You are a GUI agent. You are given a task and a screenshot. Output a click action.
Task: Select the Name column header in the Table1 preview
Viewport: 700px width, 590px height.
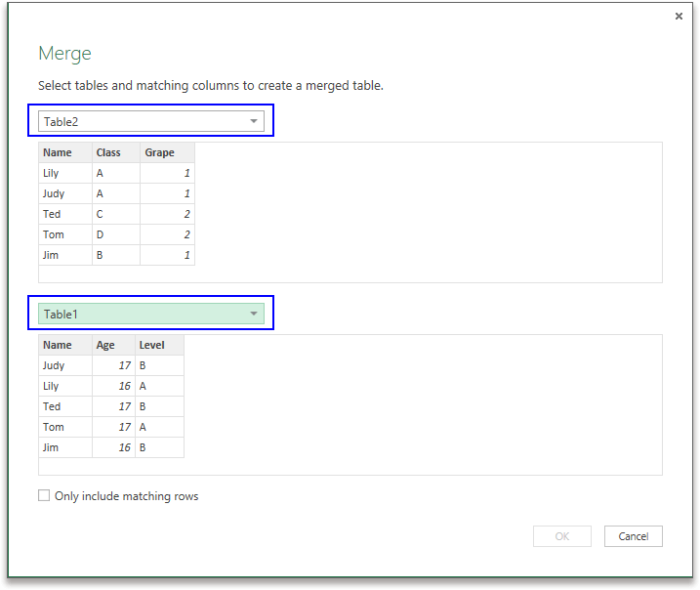point(65,345)
